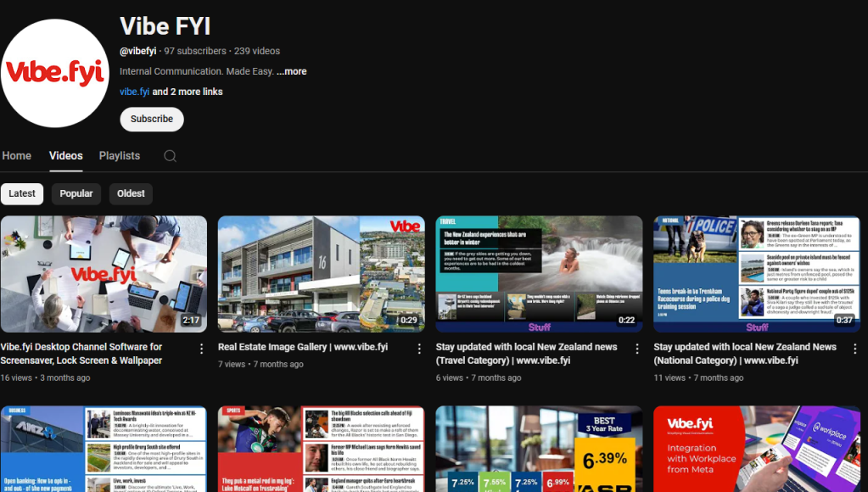The image size is (868, 492).
Task: Subscribe to the Vibe FYI channel
Action: 152,119
